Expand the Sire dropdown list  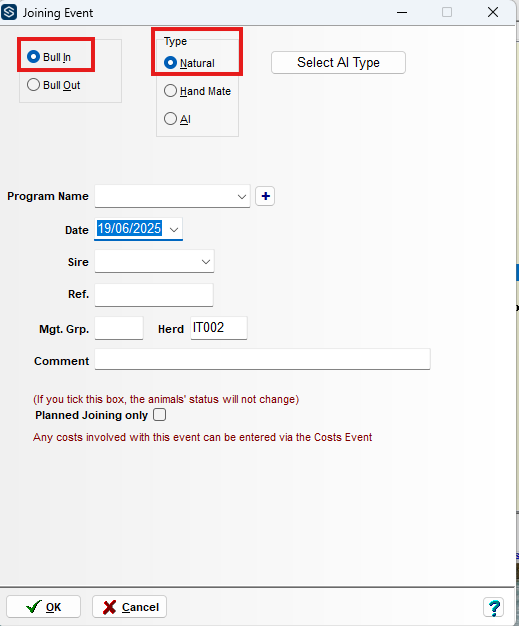(206, 262)
